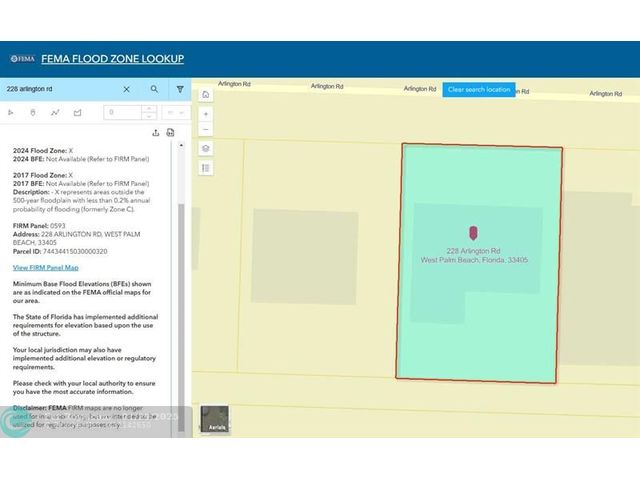This screenshot has height=480, width=640.
Task: Click the '2017 Flood Zone: X' text
Action: (x=43, y=175)
